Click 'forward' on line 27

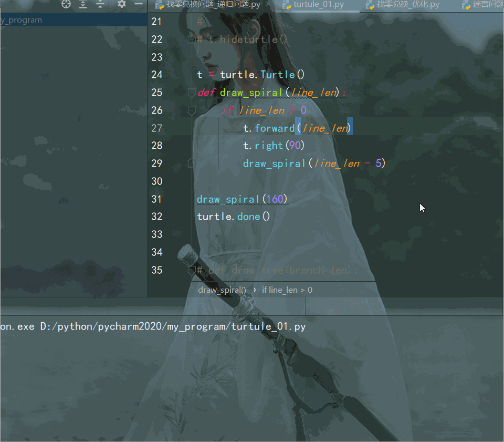(275, 128)
